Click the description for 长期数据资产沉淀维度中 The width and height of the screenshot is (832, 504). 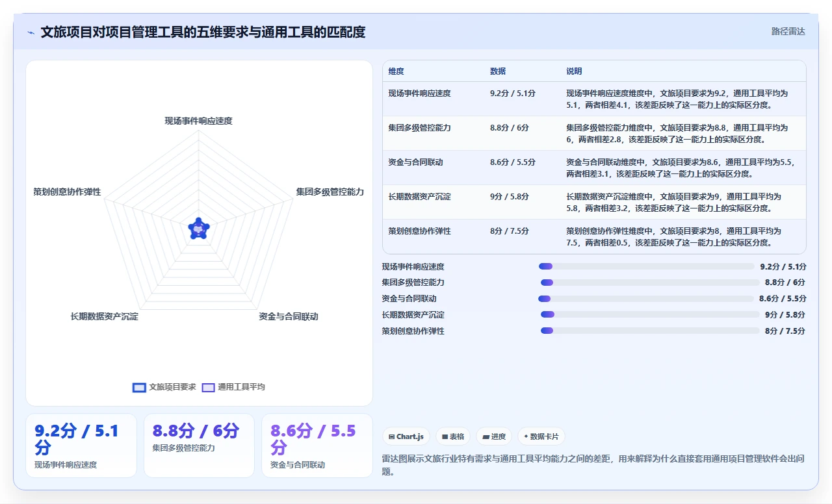coord(673,203)
